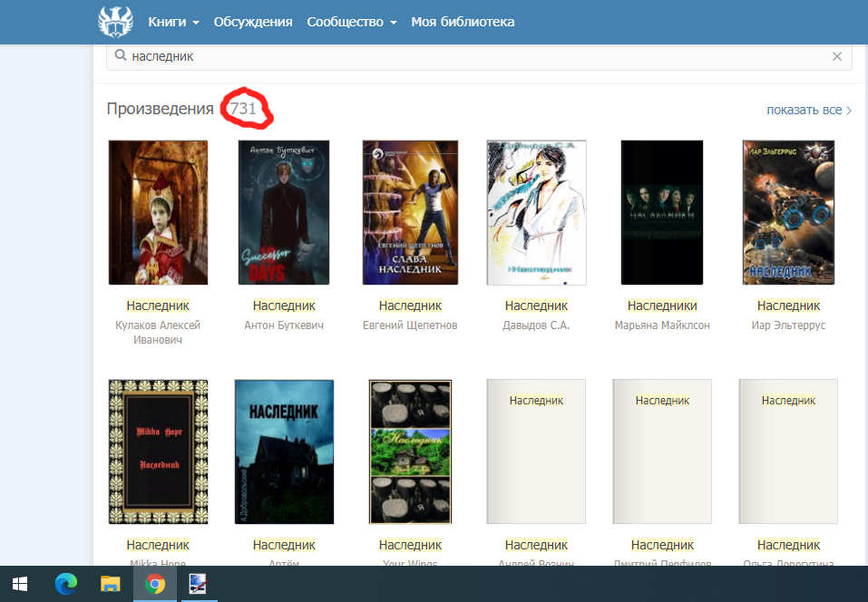Viewport: 868px width, 602px height.
Task: Clear the search field with X icon
Action: pyautogui.click(x=837, y=56)
